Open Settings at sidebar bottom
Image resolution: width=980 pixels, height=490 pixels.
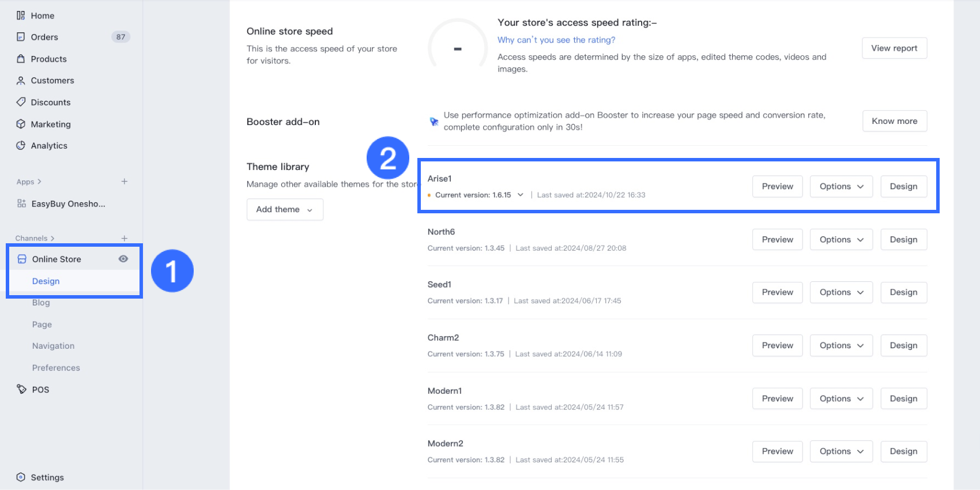click(47, 477)
